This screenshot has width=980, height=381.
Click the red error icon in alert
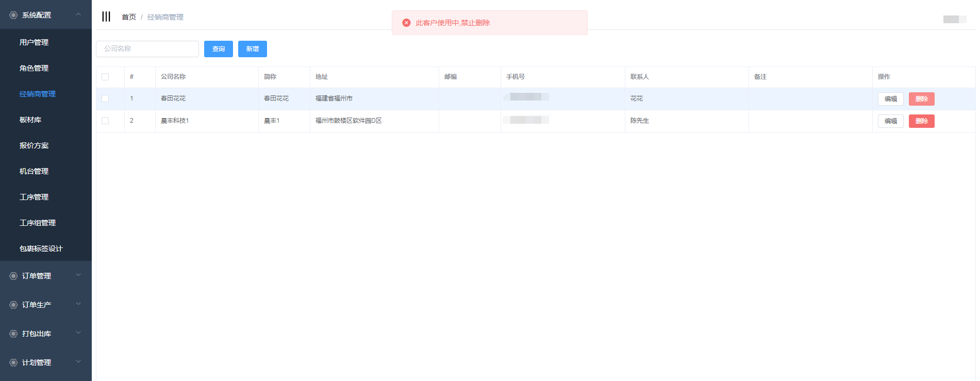(406, 23)
